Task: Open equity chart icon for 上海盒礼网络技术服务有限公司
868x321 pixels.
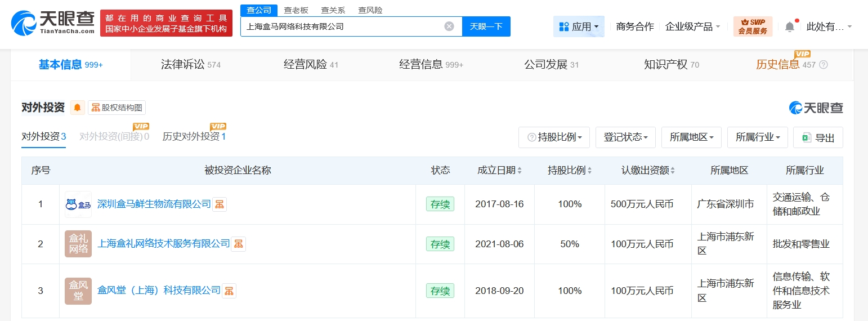Action: tap(239, 244)
